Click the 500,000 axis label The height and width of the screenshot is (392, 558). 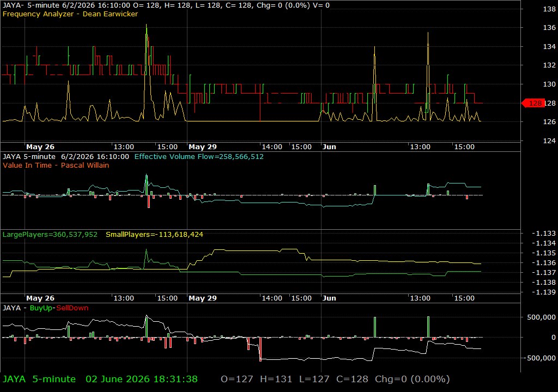click(541, 317)
